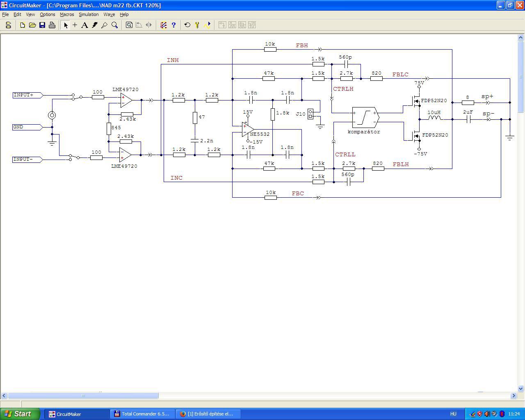Screen dimensions: 525x420
Task: Activate the Text tool 'A' icon
Action: point(84,25)
